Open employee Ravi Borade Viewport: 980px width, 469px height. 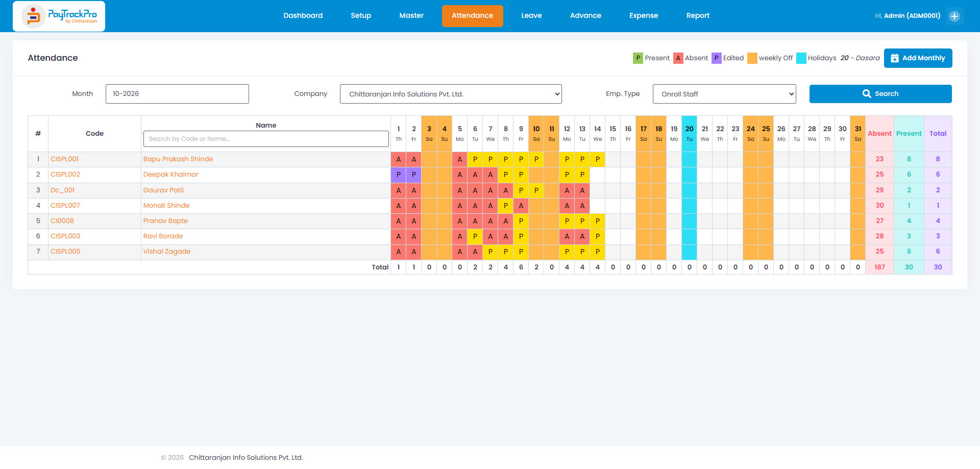tap(163, 236)
